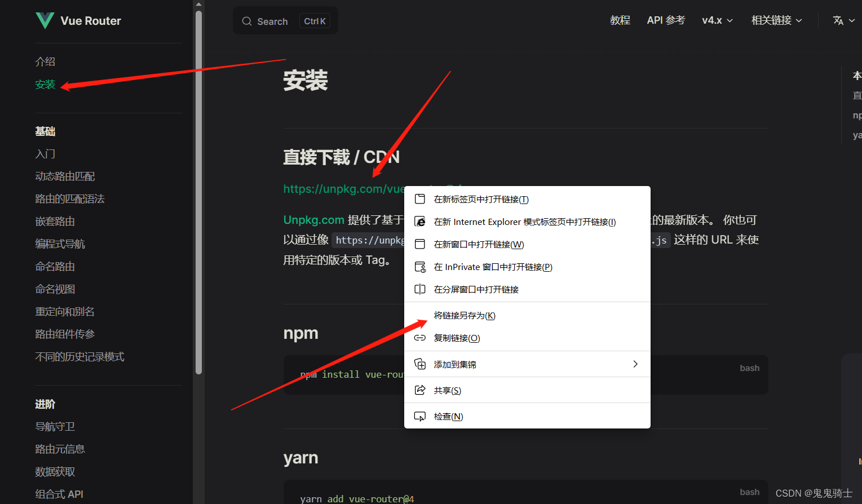The width and height of the screenshot is (862, 504).
Task: Open 路由的匹配语法 in the sidebar
Action: click(70, 199)
